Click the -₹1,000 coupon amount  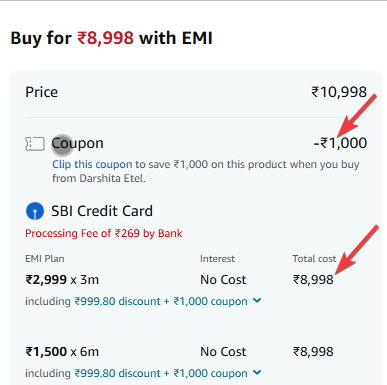[340, 143]
